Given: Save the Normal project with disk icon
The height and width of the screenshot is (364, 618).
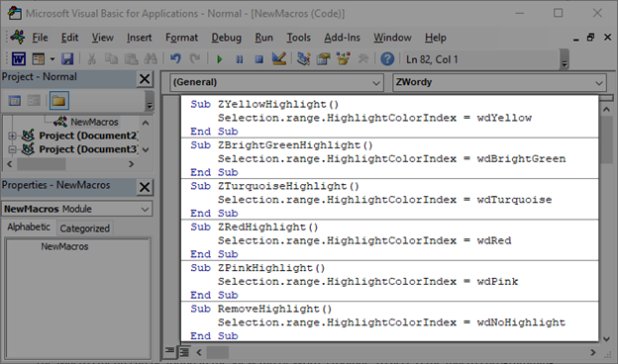Looking at the screenshot, I should 67,59.
